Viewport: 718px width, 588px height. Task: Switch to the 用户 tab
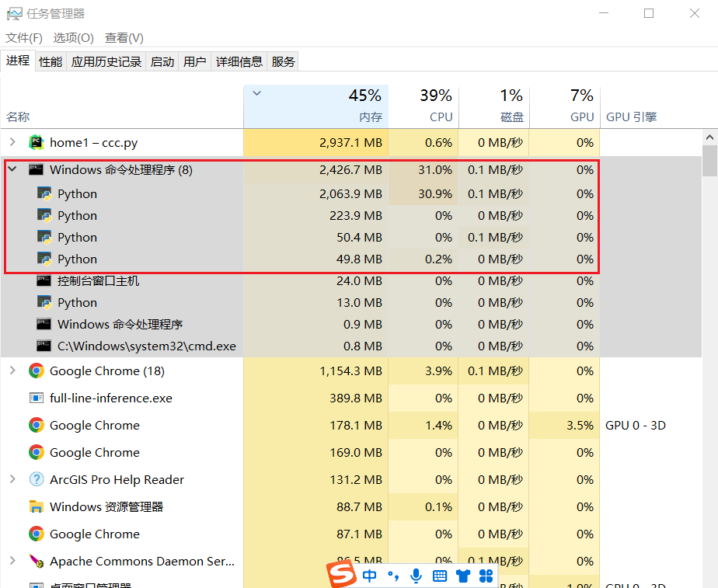pyautogui.click(x=194, y=62)
